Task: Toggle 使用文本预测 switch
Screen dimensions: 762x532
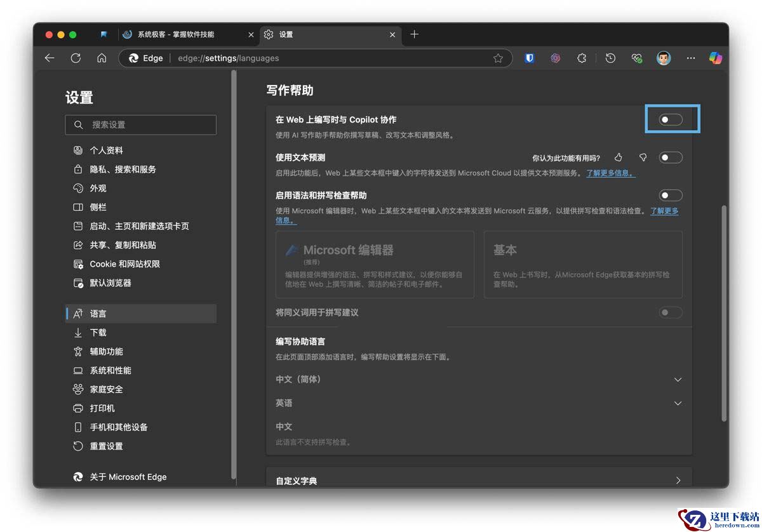Action: [671, 157]
